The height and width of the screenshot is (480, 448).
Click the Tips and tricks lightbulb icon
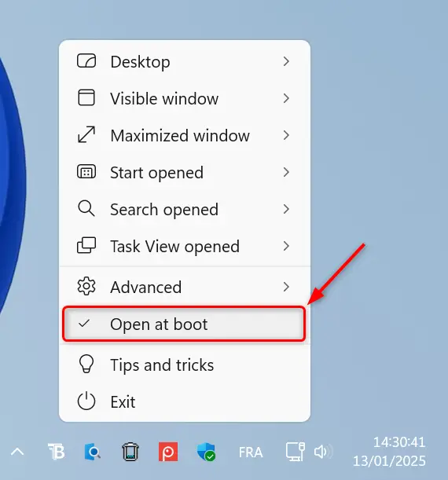point(86,364)
